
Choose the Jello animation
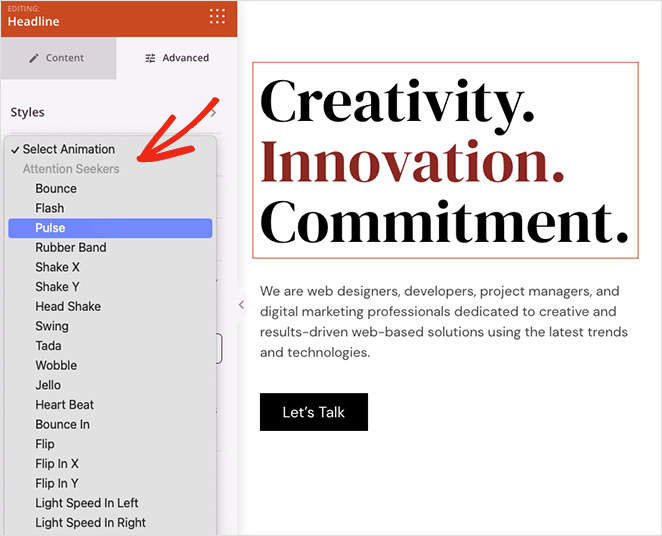110,385
